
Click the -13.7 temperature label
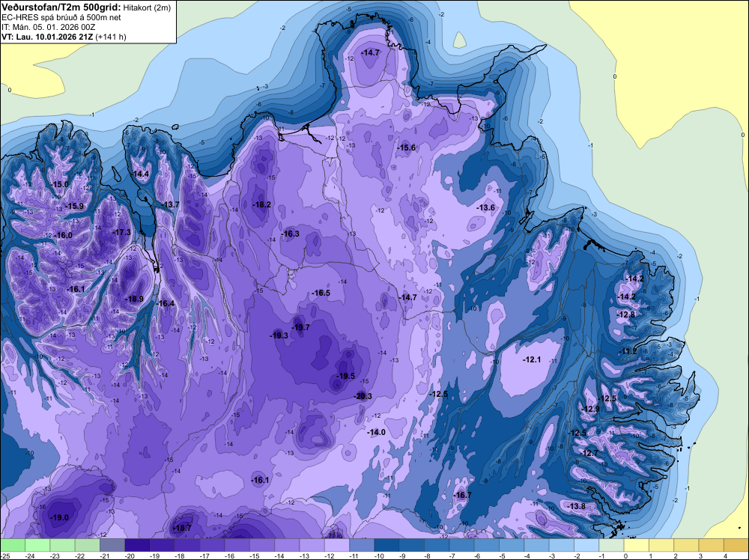coord(171,204)
